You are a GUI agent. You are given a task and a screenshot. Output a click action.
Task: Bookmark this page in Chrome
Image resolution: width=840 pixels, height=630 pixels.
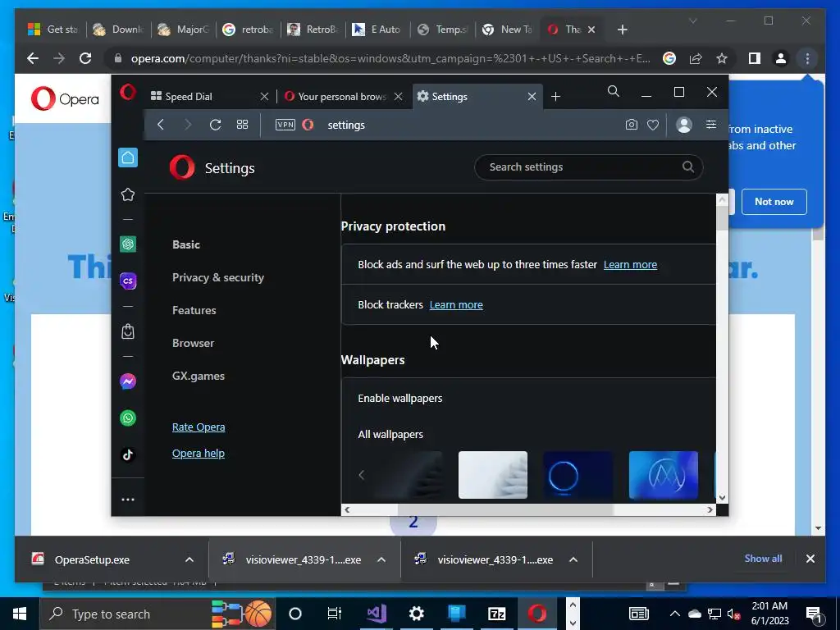click(722, 58)
